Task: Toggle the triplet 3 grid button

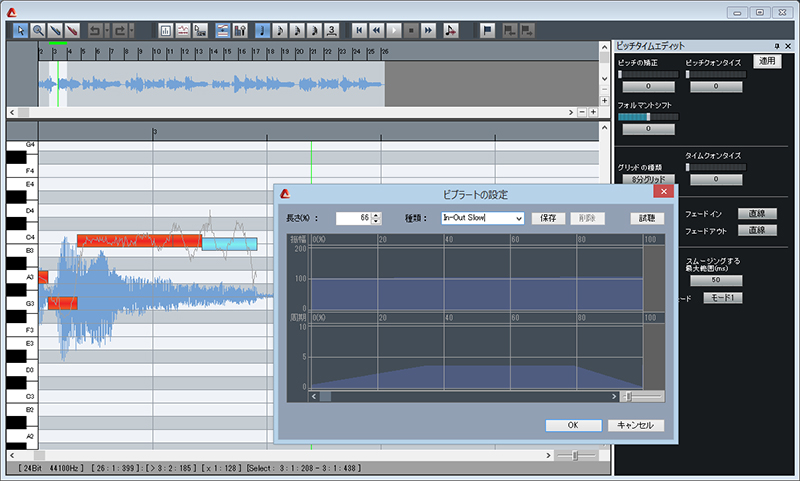Action: 332,31
